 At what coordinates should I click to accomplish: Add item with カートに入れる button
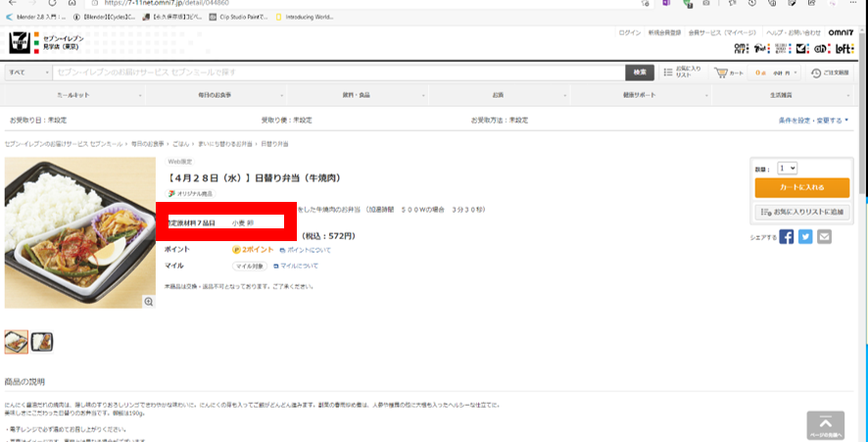[x=802, y=188]
